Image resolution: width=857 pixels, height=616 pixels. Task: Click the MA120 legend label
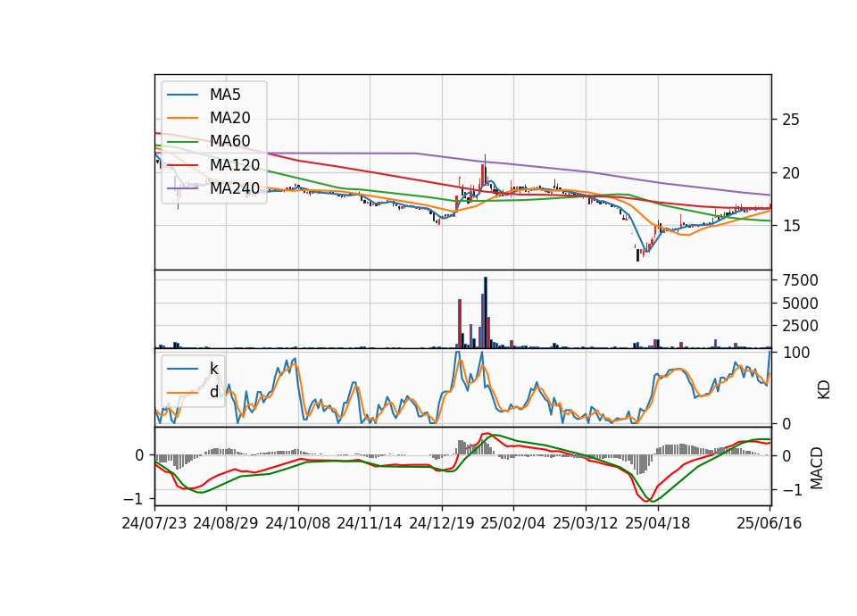point(235,165)
